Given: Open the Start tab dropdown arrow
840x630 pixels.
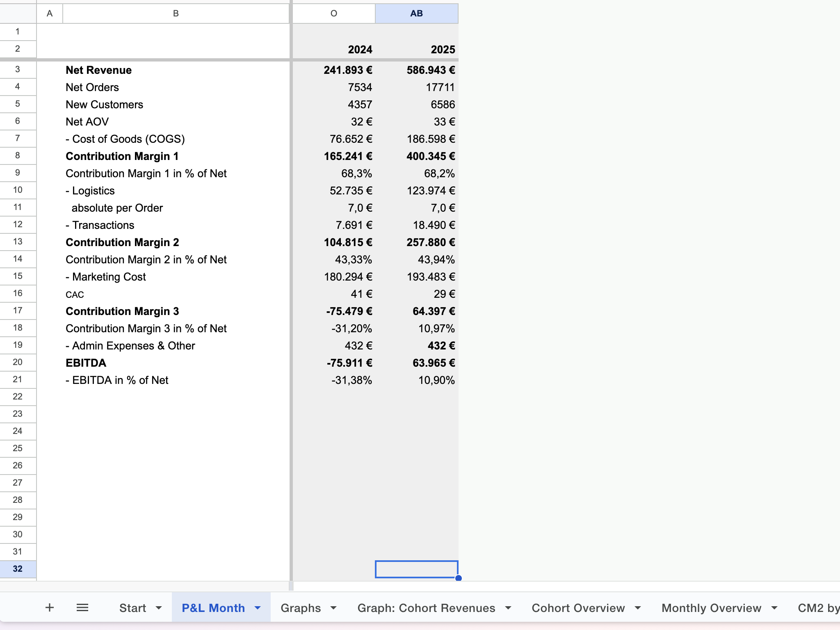Looking at the screenshot, I should point(159,608).
